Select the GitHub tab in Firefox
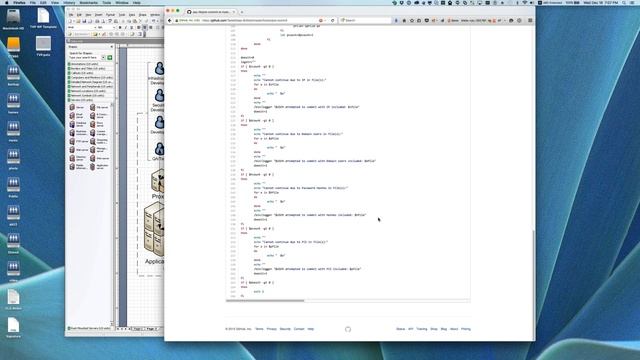The image size is (640, 360). [211, 12]
